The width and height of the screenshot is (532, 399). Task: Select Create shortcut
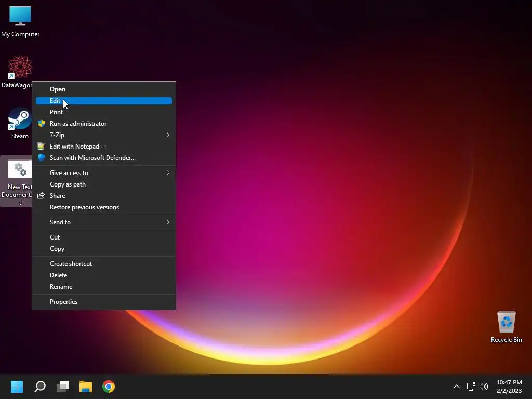pos(104,264)
